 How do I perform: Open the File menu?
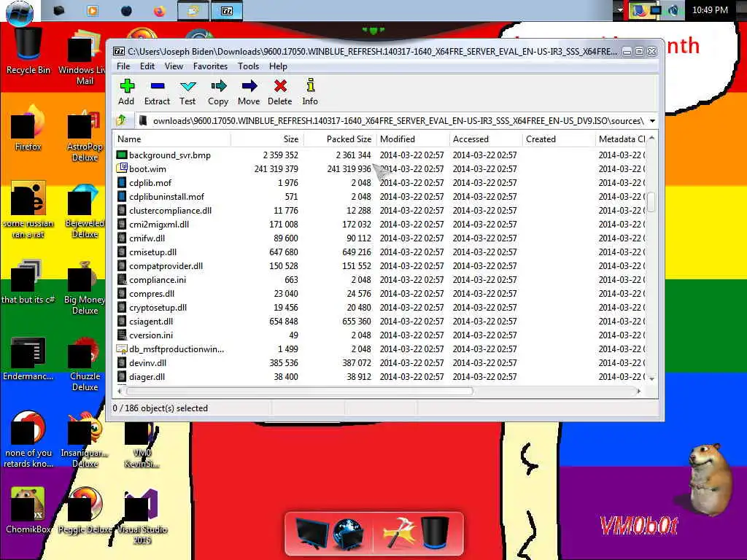(x=123, y=66)
